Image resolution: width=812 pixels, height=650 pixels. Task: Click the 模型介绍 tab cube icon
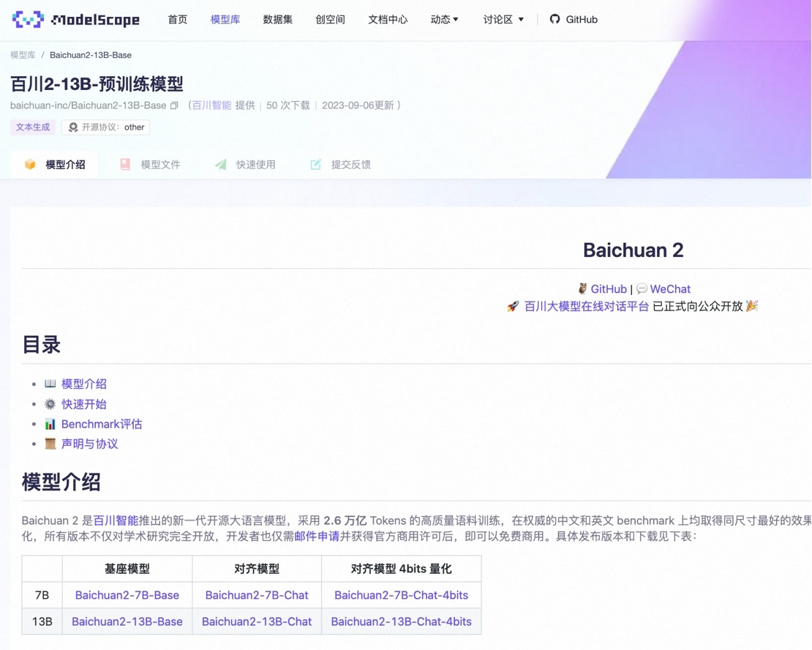[30, 164]
